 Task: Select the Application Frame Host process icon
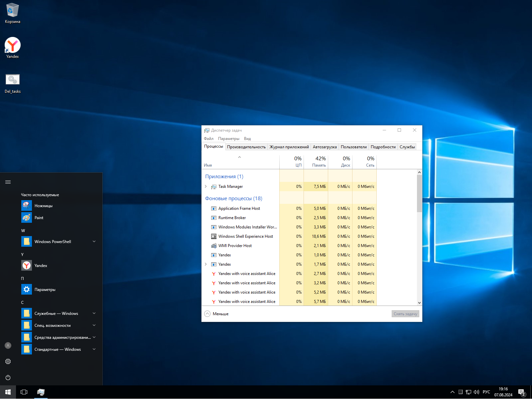point(214,208)
